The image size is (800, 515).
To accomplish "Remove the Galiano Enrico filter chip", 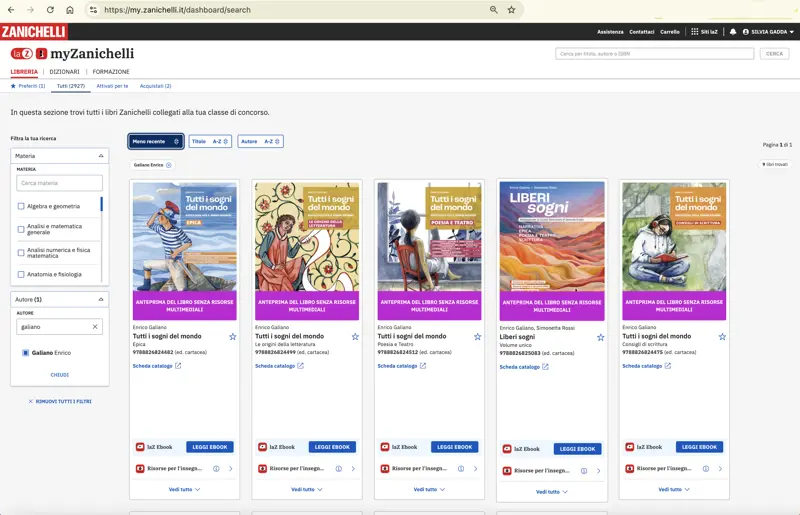I will pyautogui.click(x=168, y=165).
